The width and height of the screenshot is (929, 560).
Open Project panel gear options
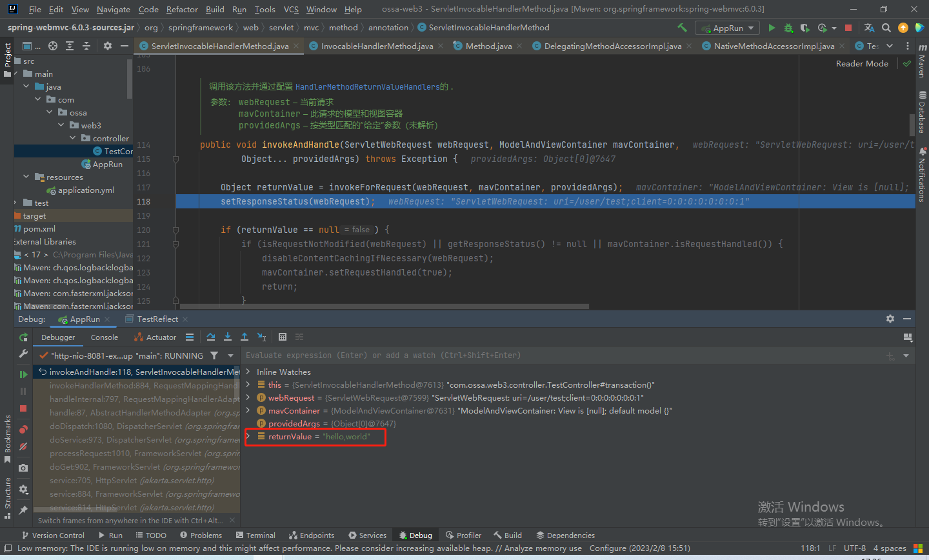(x=108, y=46)
